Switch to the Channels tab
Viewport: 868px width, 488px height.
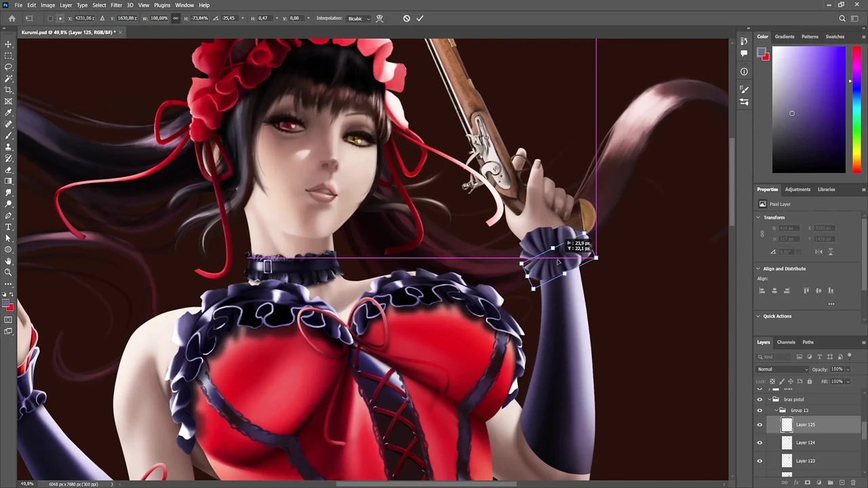pos(786,342)
